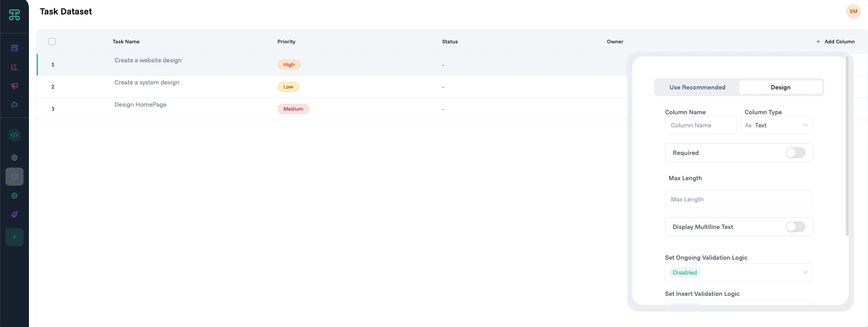Tick the select-all checkbox in table header

[52, 42]
